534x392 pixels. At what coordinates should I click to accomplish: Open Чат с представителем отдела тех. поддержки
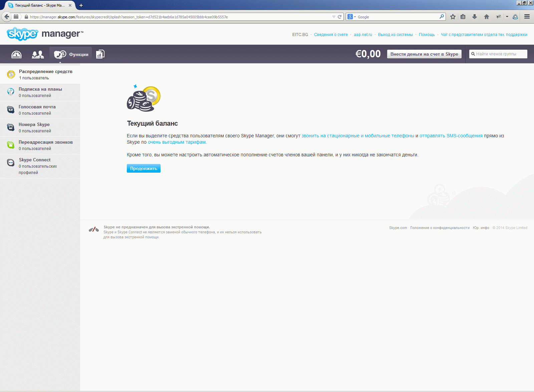tap(484, 35)
